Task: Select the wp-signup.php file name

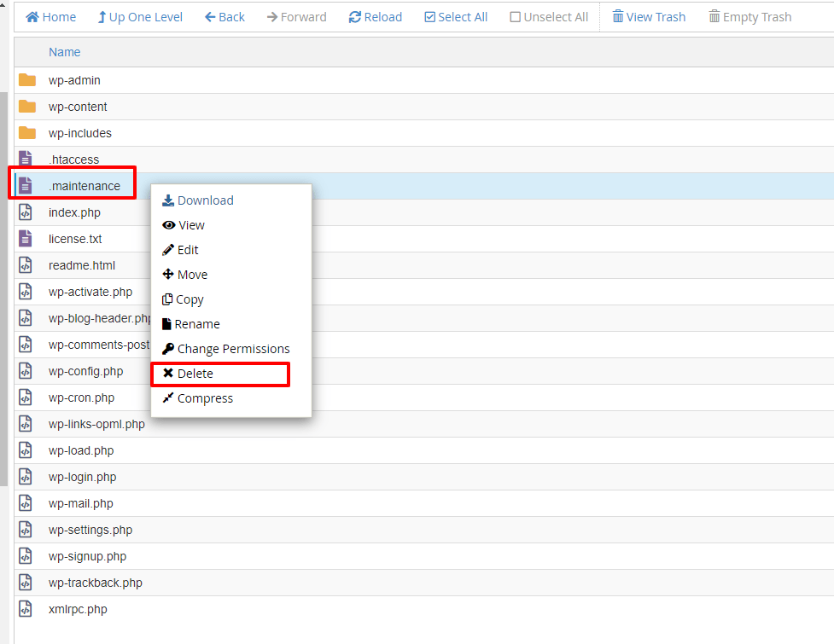Action: click(87, 557)
